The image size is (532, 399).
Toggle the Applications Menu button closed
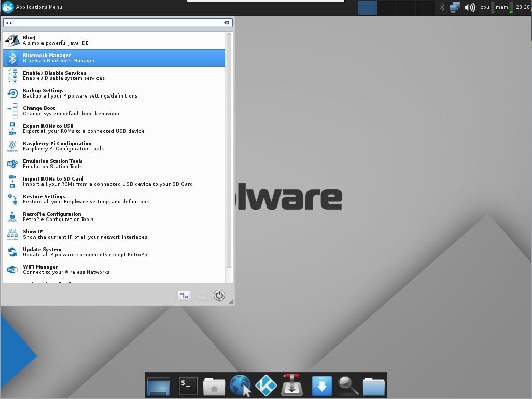(x=32, y=7)
